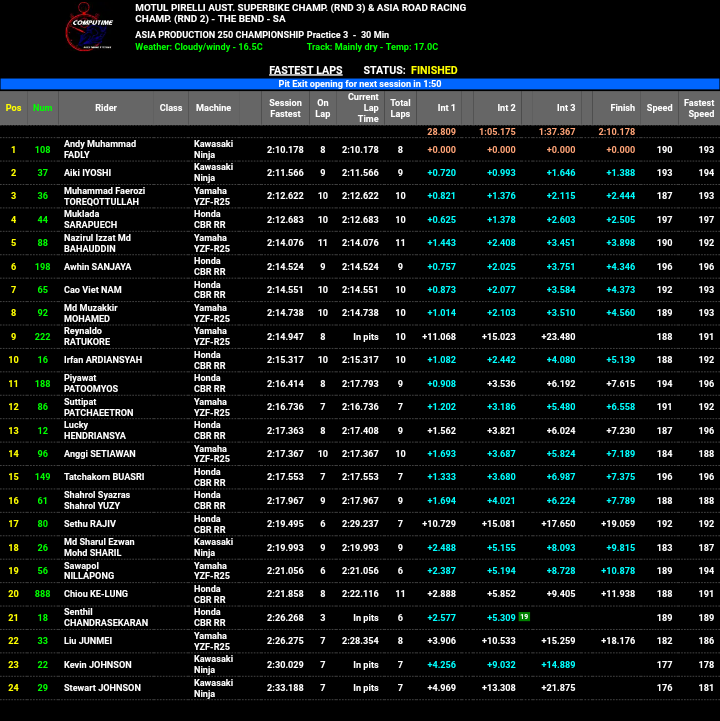Click the reference Int 1 time 28.809
The height and width of the screenshot is (721, 720).
click(x=441, y=132)
